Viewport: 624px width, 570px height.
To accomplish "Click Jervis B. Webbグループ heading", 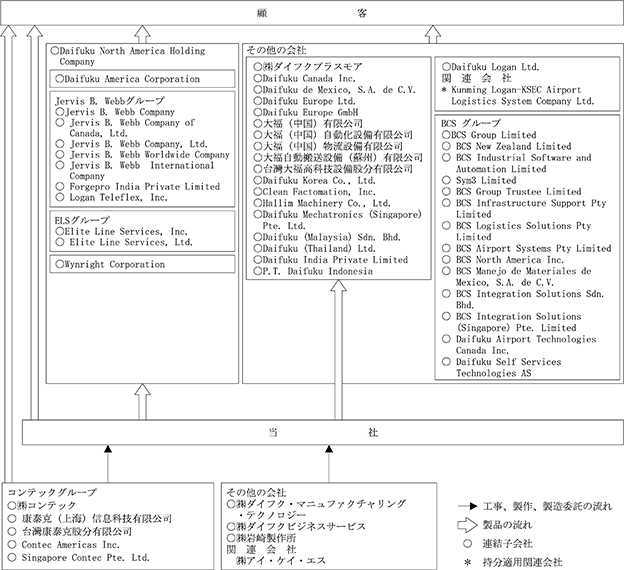I will [x=109, y=101].
